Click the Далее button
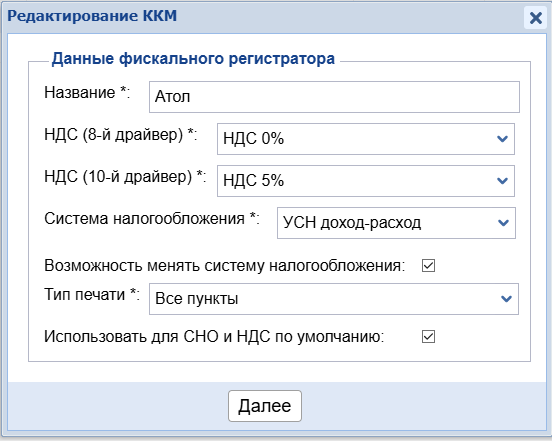The image size is (552, 441). [265, 406]
